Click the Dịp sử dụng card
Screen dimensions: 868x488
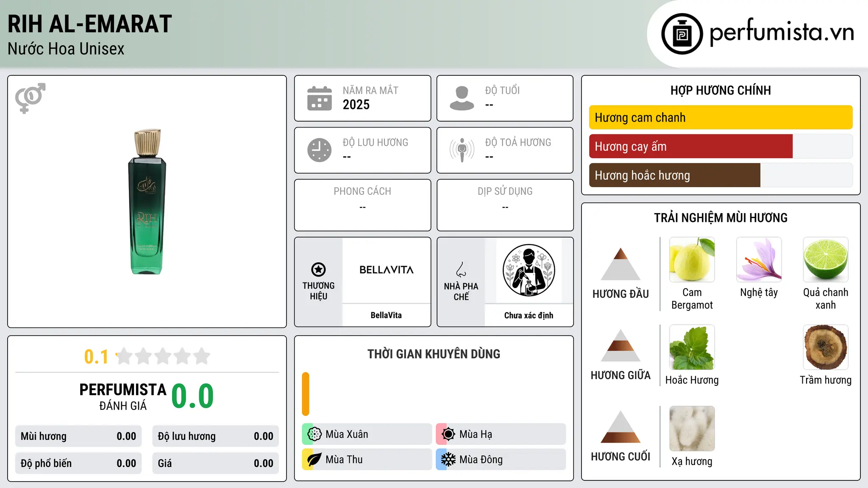(505, 205)
